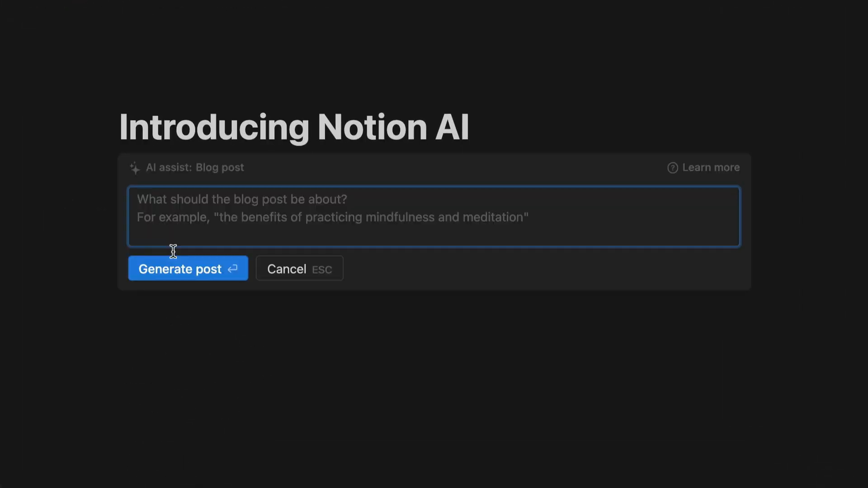
Task: Click the enter-key arrow on Generate post
Action: pos(233,269)
